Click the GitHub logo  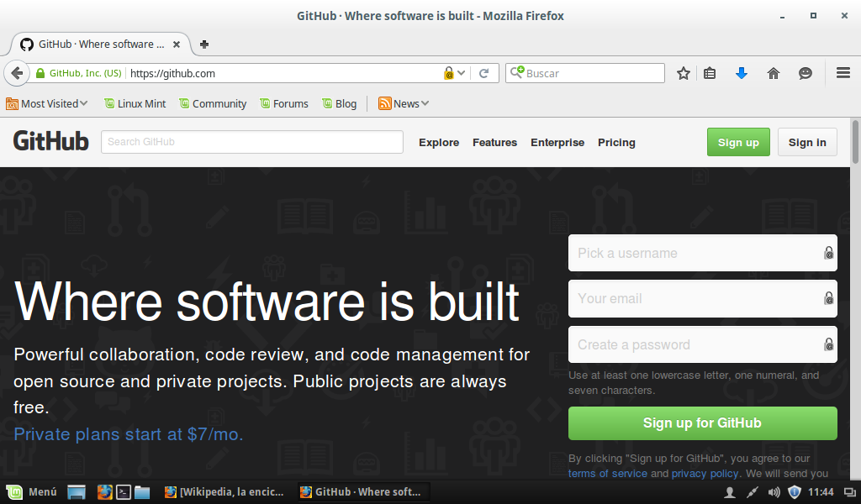coord(50,141)
